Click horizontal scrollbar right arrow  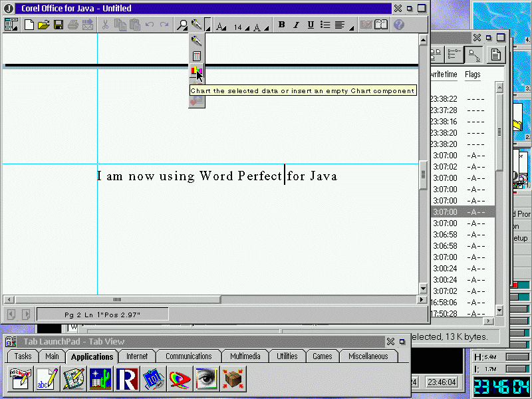pos(422,299)
